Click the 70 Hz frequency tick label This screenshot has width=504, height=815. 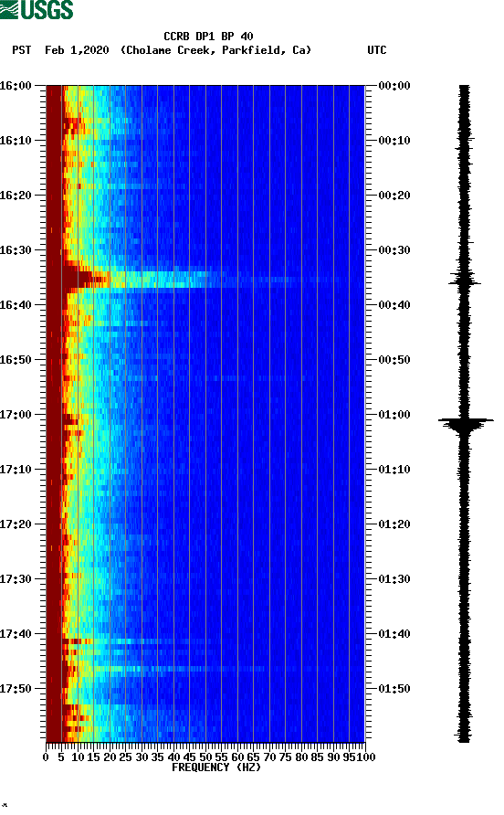pyautogui.click(x=269, y=757)
